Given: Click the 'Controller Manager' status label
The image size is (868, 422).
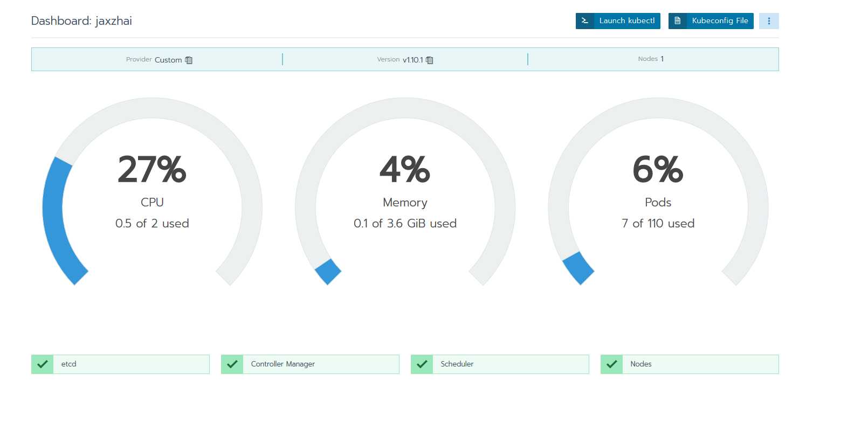Looking at the screenshot, I should point(283,364).
